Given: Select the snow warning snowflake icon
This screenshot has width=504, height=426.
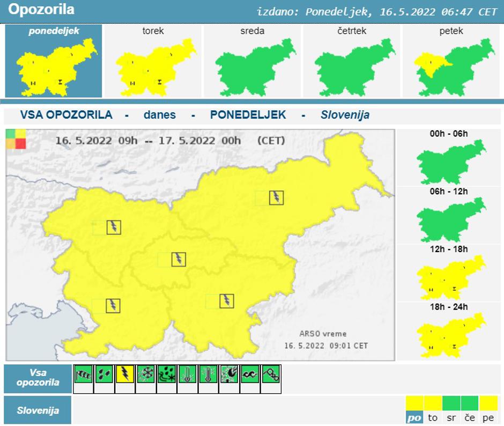Looking at the screenshot, I should (x=146, y=374).
